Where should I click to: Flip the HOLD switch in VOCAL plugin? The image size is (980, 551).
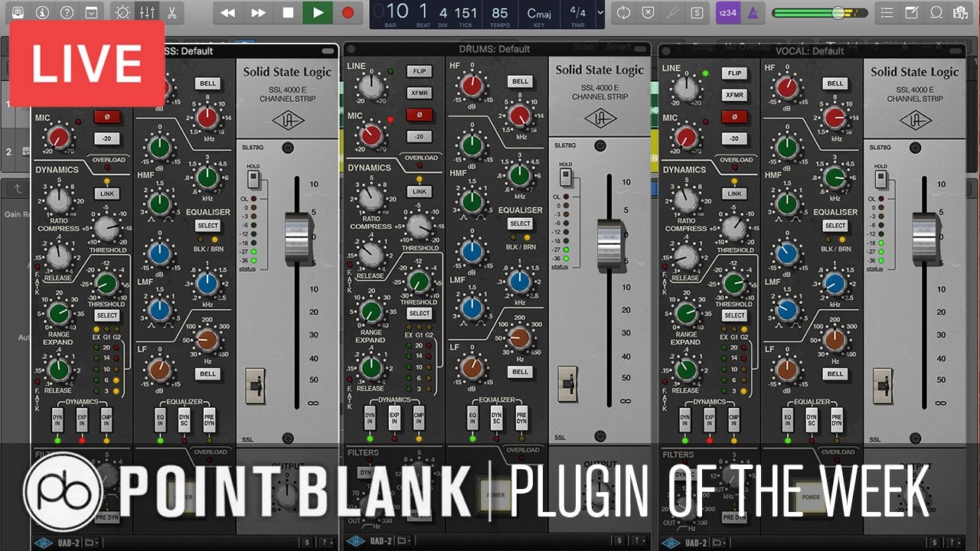coord(880,179)
